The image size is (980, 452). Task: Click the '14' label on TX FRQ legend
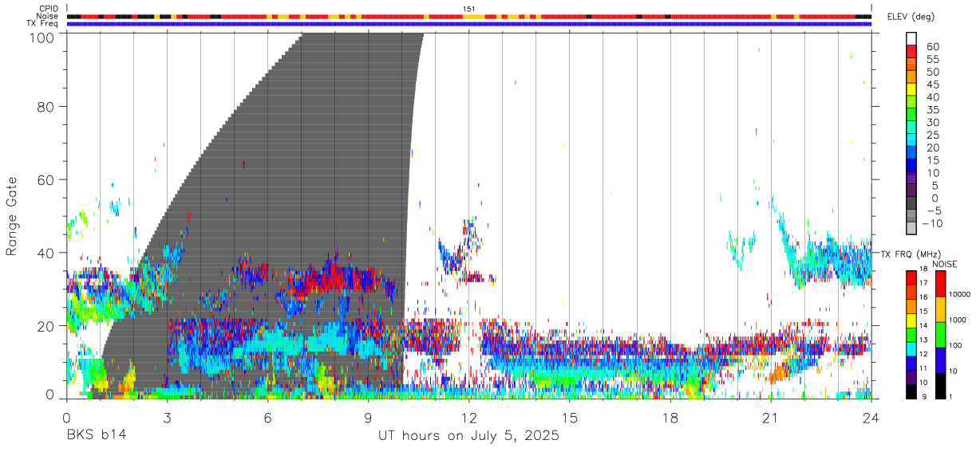pyautogui.click(x=923, y=325)
